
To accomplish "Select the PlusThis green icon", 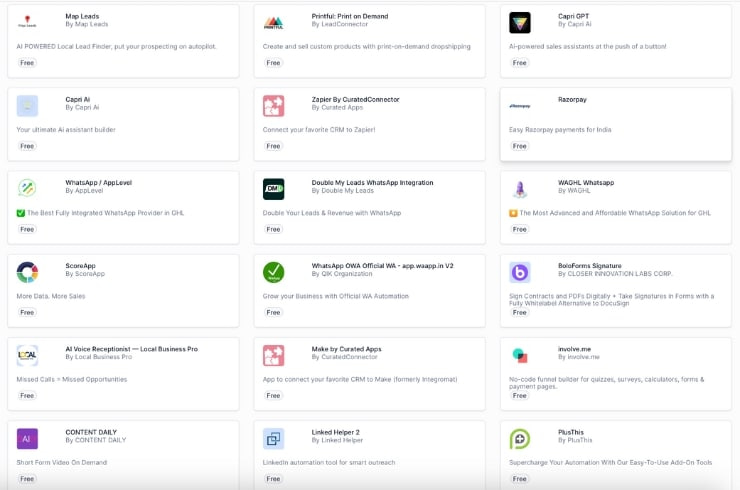I will (x=520, y=439).
